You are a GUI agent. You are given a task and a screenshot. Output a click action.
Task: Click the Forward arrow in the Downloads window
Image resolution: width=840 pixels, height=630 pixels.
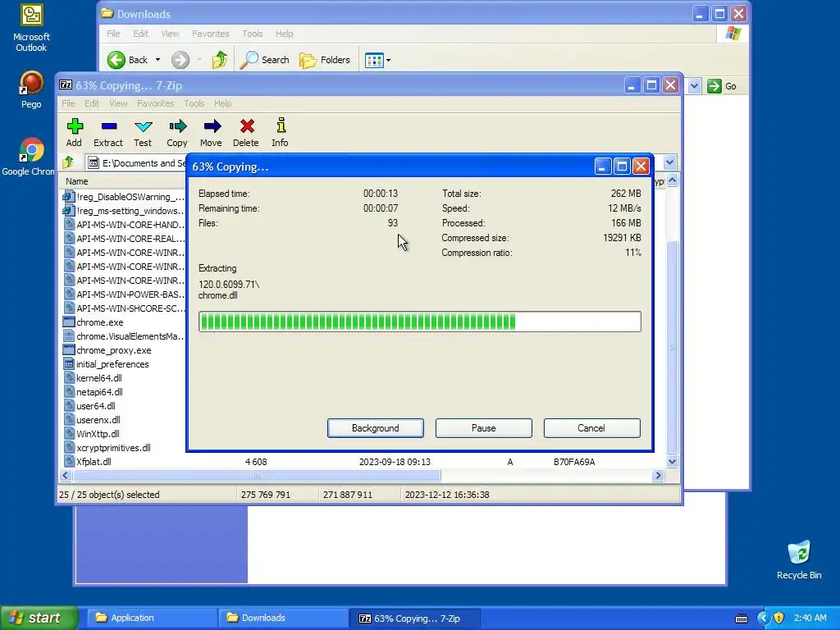pyautogui.click(x=180, y=60)
